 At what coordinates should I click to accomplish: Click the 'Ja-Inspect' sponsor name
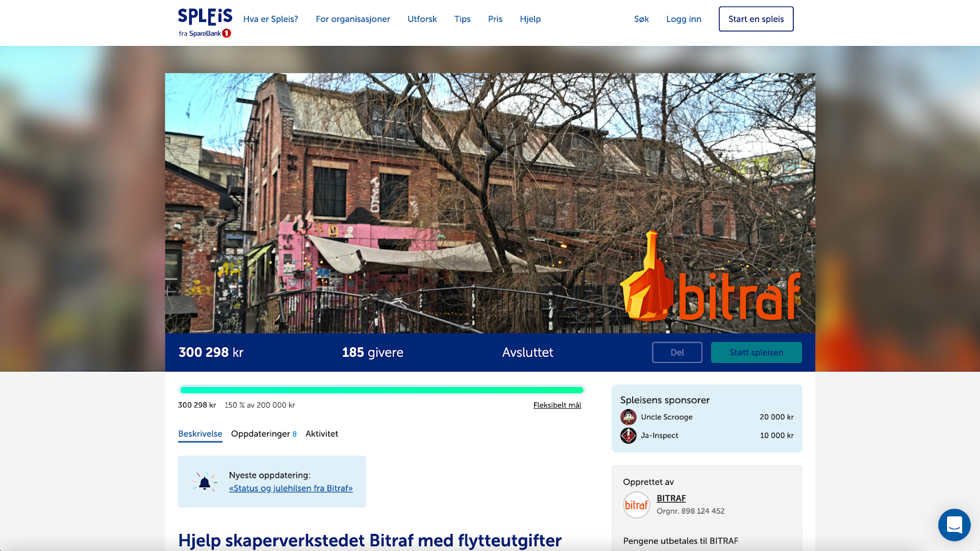pyautogui.click(x=660, y=435)
